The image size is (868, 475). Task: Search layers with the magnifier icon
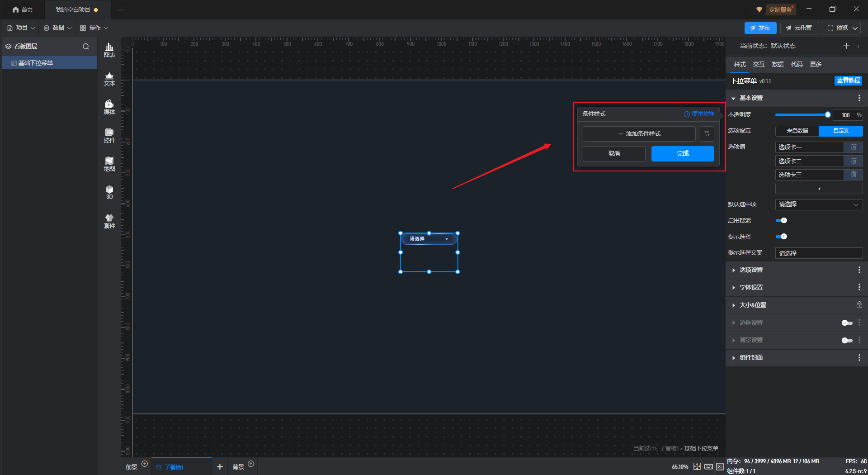(86, 47)
